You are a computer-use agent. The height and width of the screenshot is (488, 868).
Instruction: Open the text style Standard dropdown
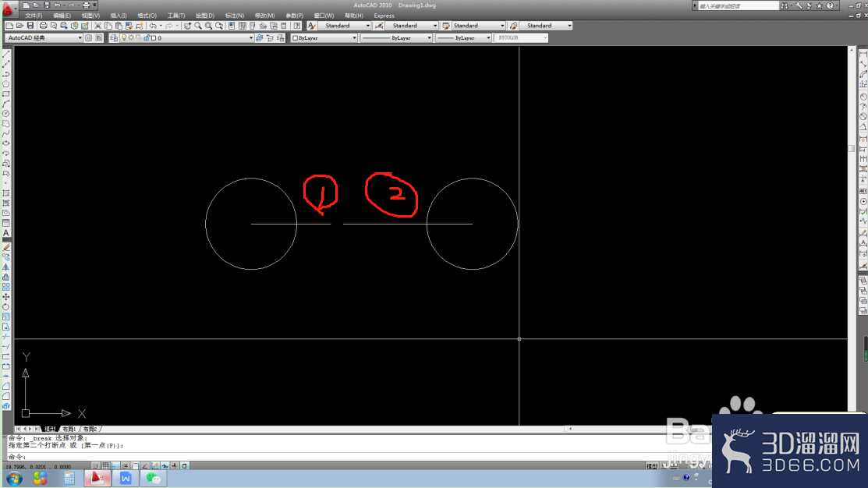coord(367,26)
